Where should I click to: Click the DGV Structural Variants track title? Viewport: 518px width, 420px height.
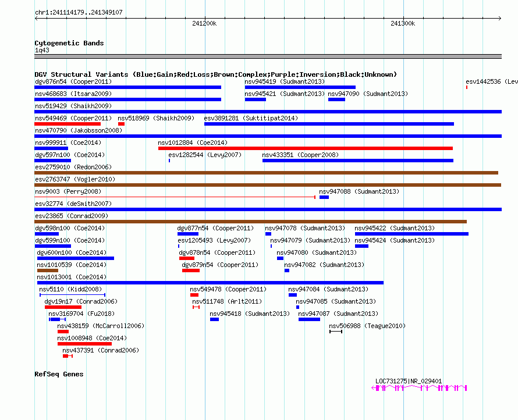[x=215, y=74]
